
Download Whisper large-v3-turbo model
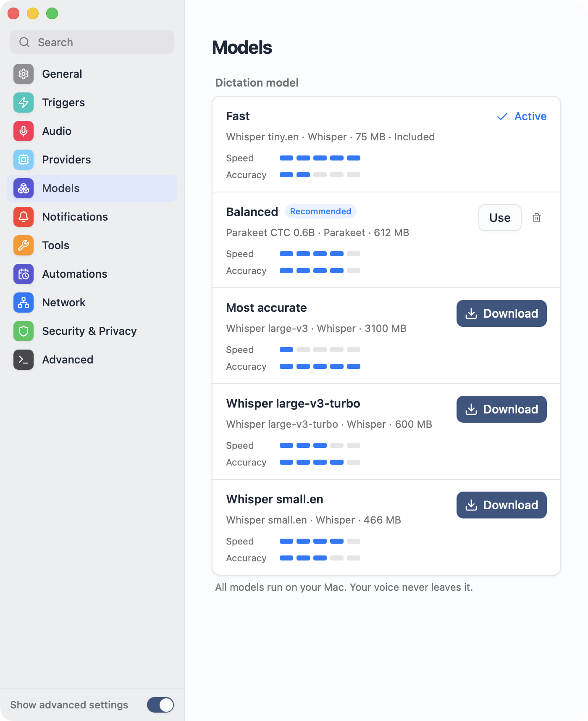click(x=501, y=409)
